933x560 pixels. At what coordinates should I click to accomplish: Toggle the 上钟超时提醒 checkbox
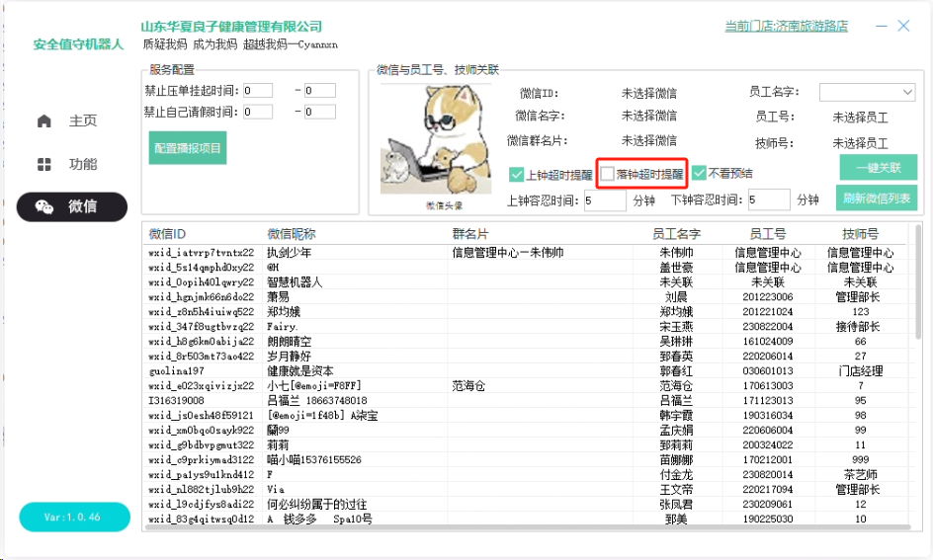(516, 174)
